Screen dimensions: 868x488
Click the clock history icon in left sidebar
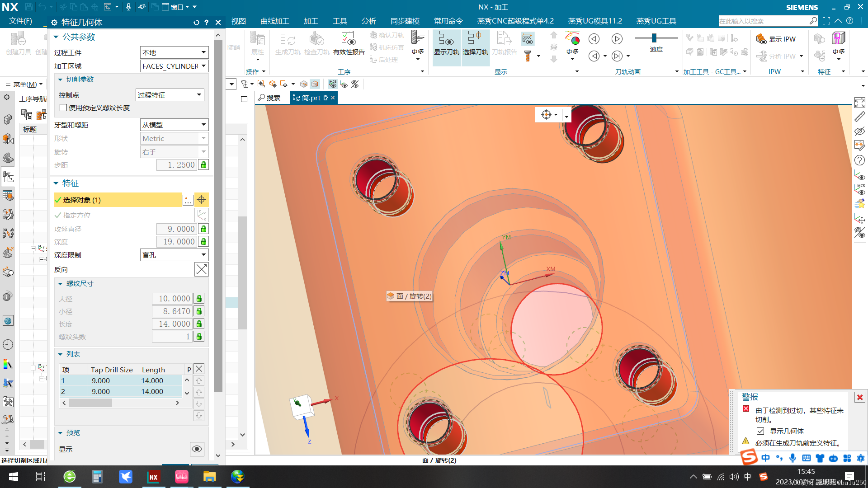click(8, 344)
